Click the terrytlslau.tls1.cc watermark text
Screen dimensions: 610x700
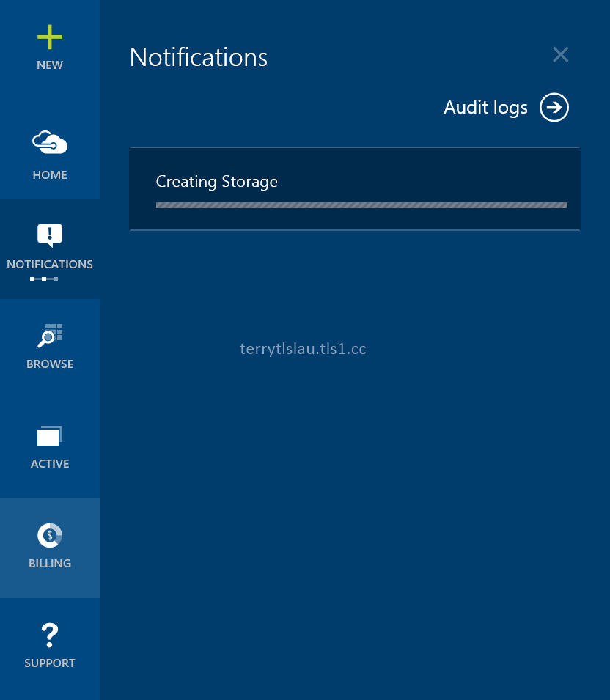pyautogui.click(x=303, y=348)
